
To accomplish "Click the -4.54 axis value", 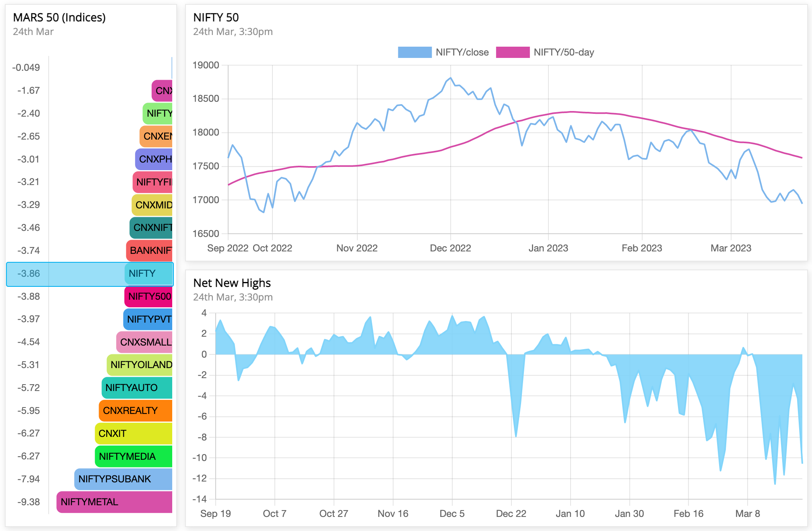I will click(x=29, y=342).
